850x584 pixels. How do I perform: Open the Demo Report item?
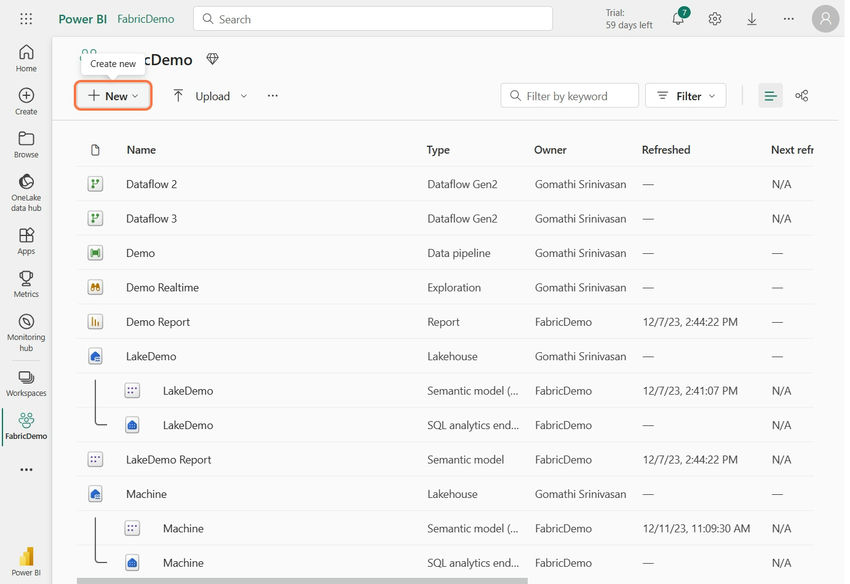click(x=158, y=322)
